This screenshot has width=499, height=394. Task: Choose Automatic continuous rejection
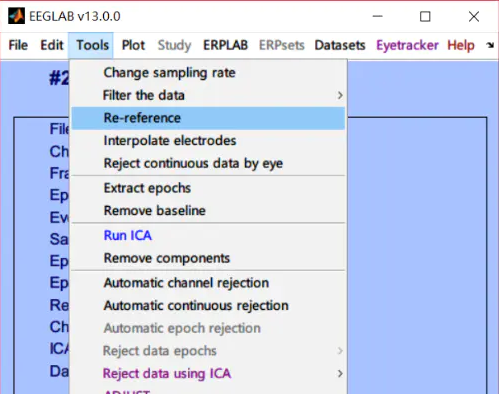tap(208, 305)
